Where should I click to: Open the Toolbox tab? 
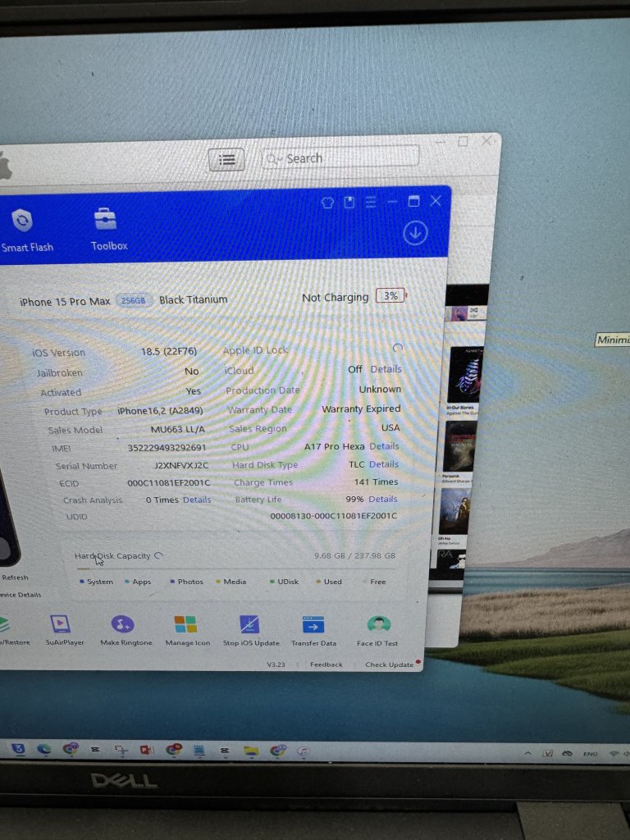click(109, 231)
